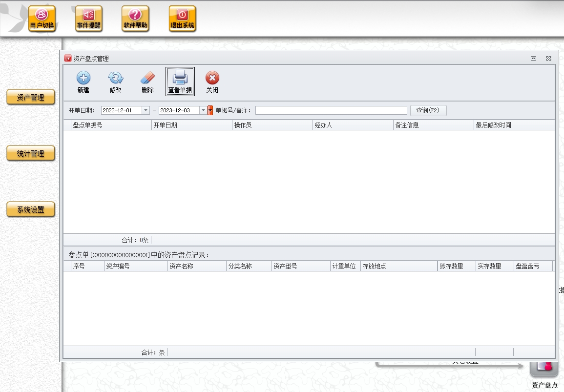Click the 删除 (Delete) eraser icon

(x=147, y=78)
